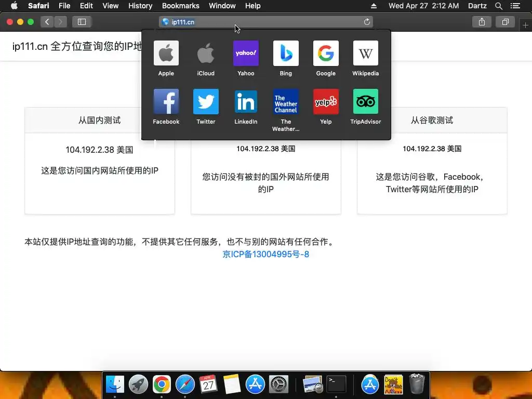This screenshot has width=532, height=399.
Task: Click text 您访问没有被封的国外网站所使用的IP
Action: 265,183
